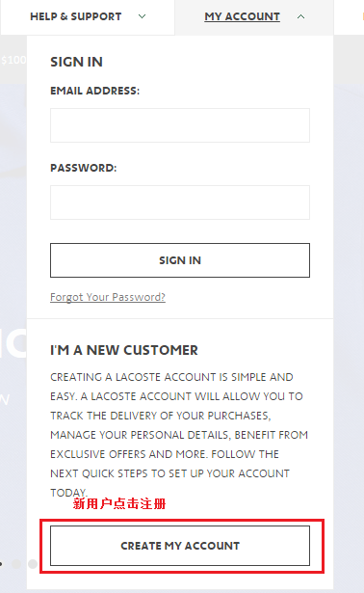Click the CREATE MY ACCOUNT button
Image resolution: width=364 pixels, height=593 pixels.
180,546
